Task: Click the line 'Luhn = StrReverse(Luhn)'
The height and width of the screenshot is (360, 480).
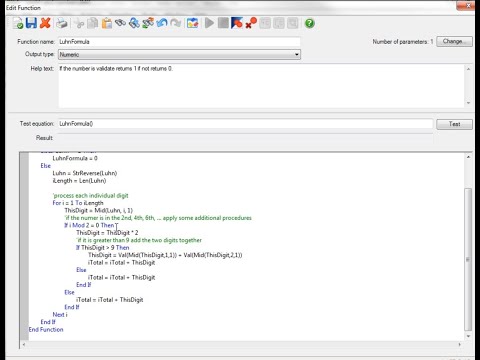Action: [85, 173]
